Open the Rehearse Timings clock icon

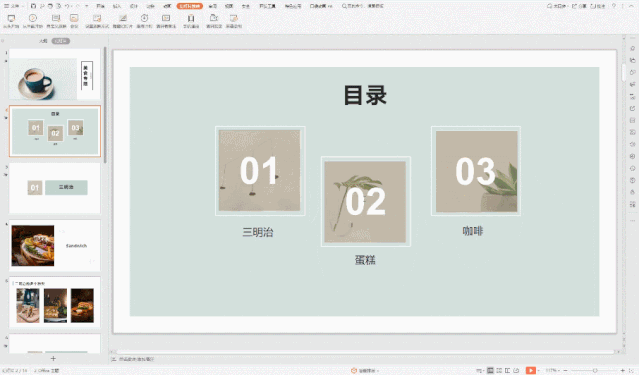coord(144,19)
